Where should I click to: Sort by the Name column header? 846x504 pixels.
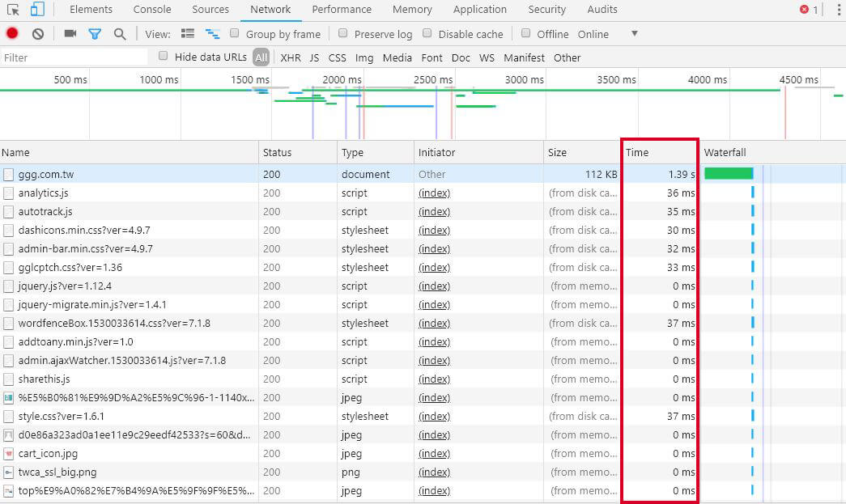click(x=130, y=153)
